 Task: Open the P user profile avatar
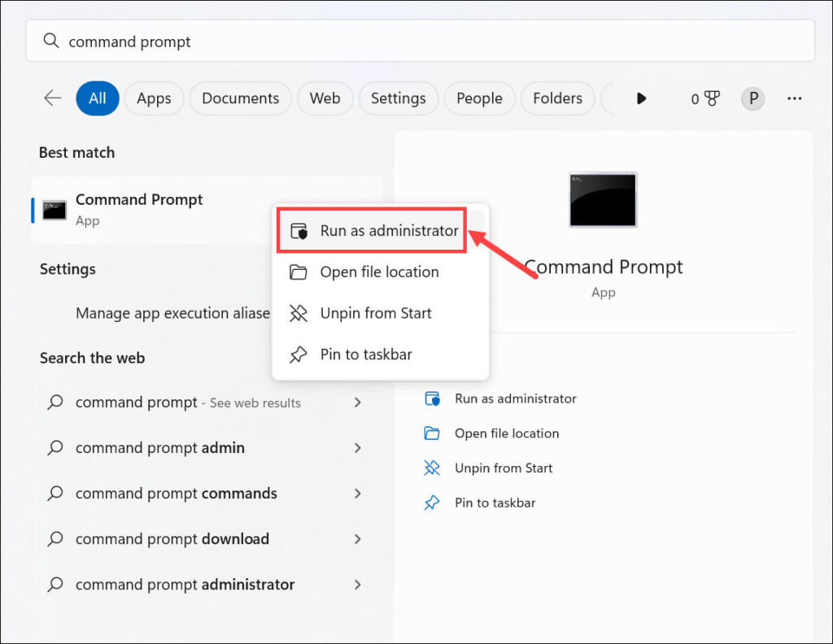point(752,98)
